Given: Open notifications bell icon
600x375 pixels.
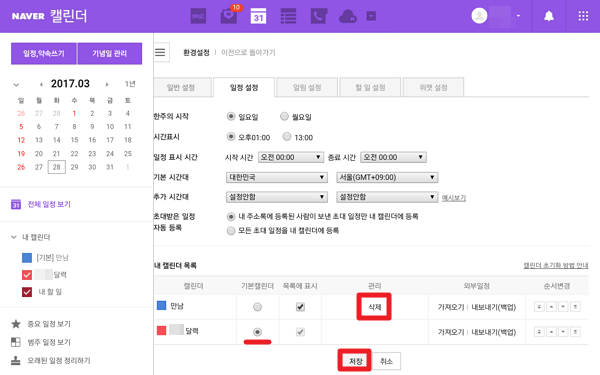Looking at the screenshot, I should [x=549, y=16].
